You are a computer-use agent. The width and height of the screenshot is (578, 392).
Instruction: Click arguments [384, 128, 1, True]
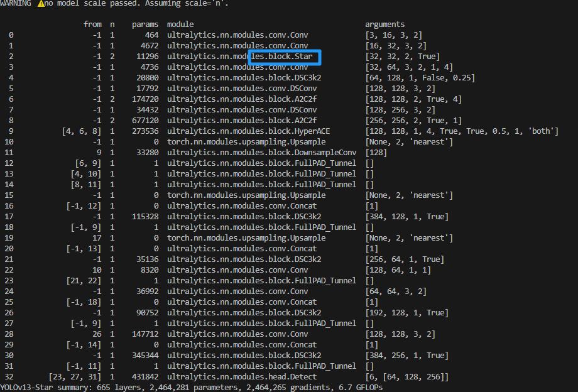click(x=407, y=217)
